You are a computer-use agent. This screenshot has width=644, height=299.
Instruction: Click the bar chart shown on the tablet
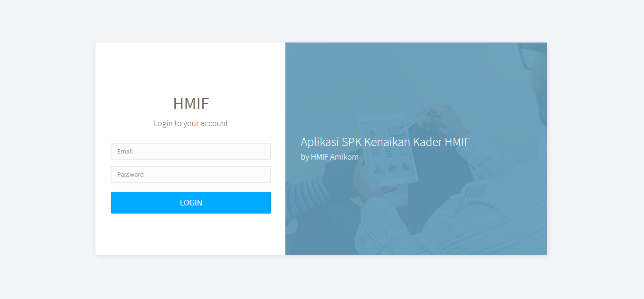[392, 168]
